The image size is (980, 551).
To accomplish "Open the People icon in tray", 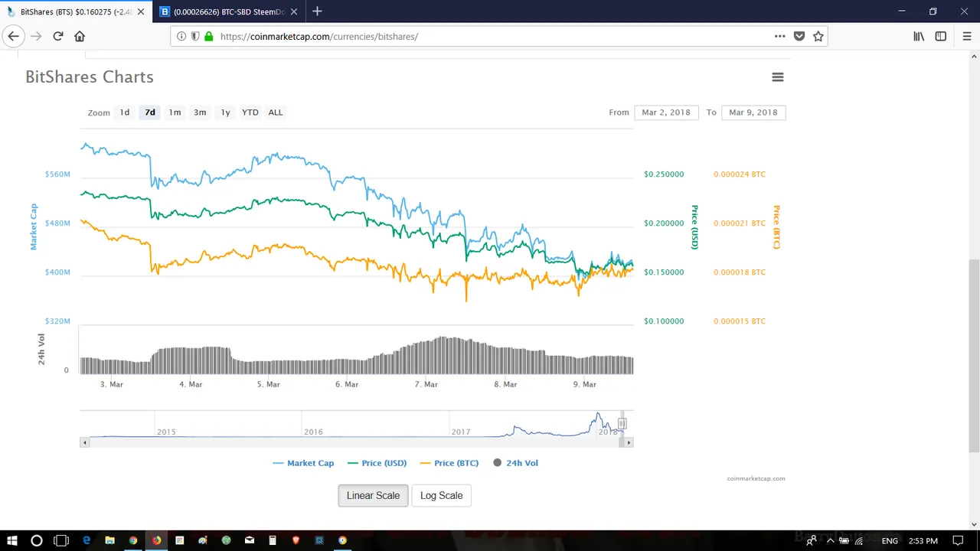I will point(811,540).
